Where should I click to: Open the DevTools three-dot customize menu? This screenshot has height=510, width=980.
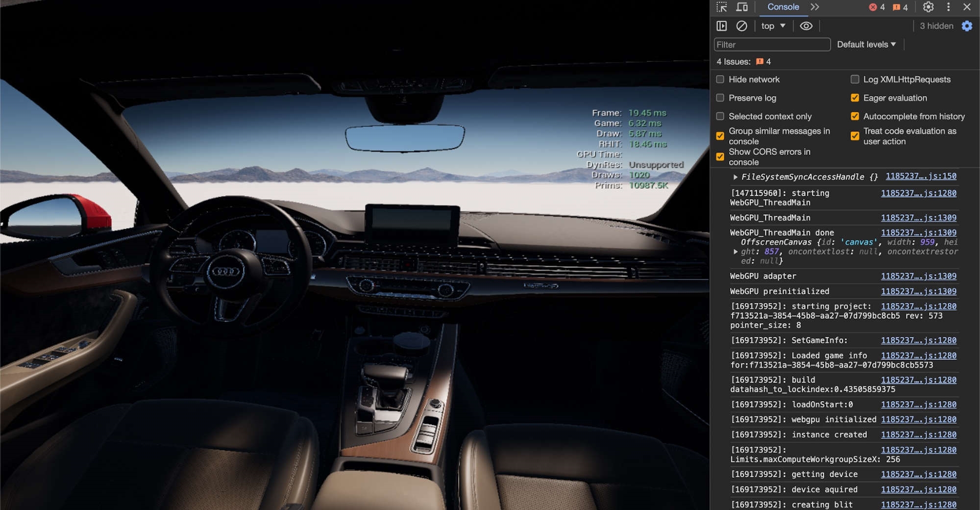point(948,7)
